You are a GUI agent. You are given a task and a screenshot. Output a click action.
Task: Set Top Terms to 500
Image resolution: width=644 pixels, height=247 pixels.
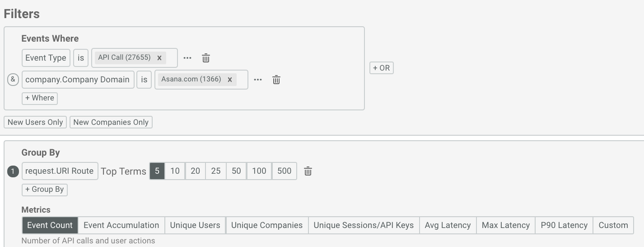(284, 171)
